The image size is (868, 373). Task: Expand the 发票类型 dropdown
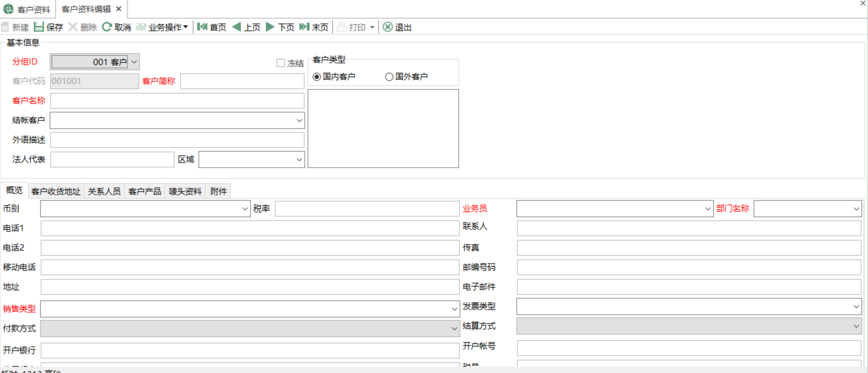click(x=856, y=307)
